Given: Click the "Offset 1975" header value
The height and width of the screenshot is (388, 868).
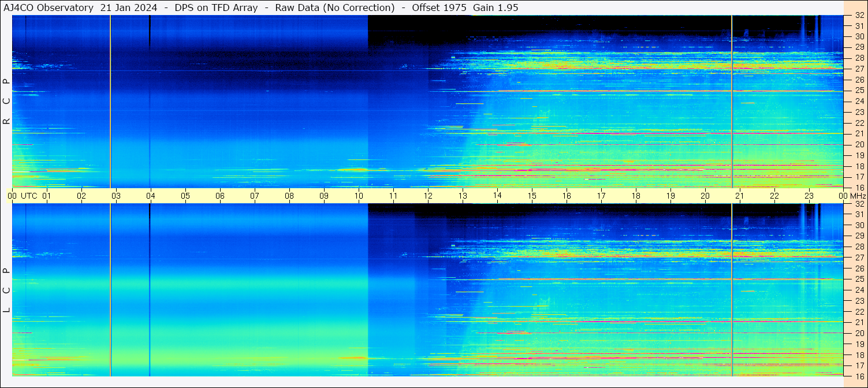Looking at the screenshot, I should point(438,8).
